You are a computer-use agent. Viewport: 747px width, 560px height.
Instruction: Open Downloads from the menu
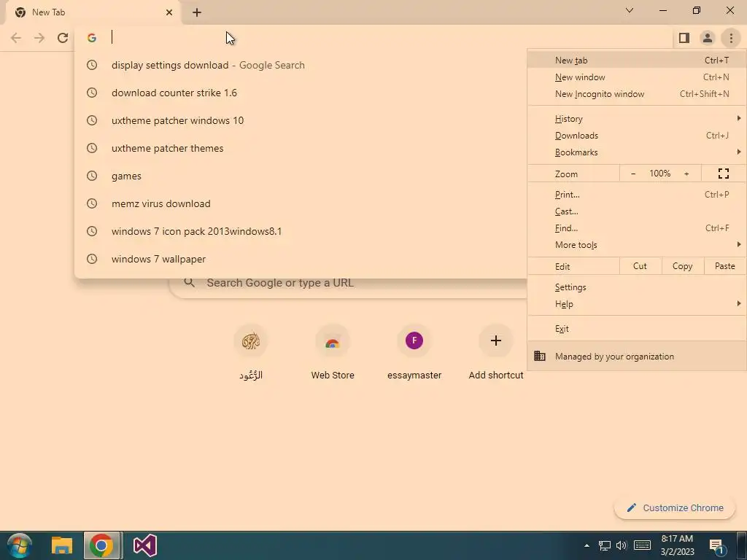pos(636,136)
